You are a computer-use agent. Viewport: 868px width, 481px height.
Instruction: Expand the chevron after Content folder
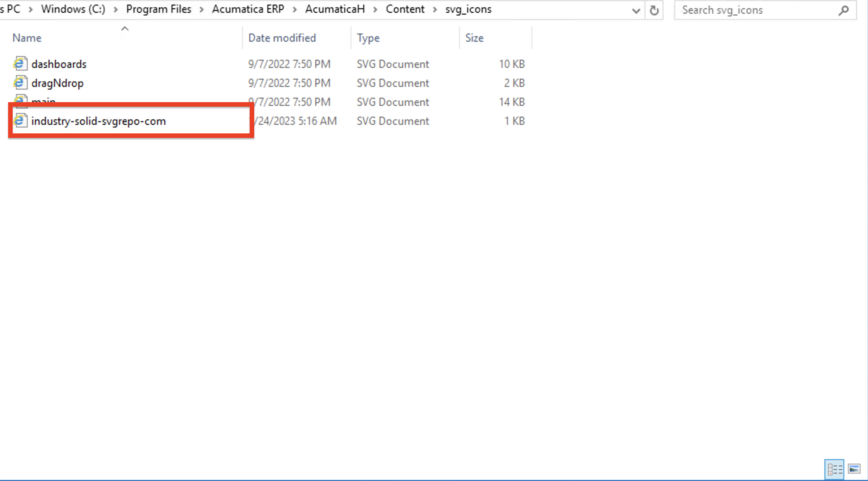[x=434, y=9]
